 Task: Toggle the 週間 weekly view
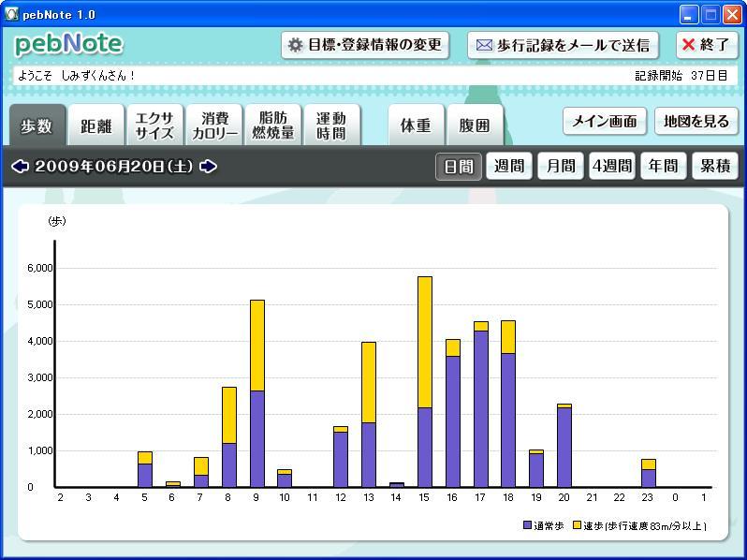pos(509,167)
